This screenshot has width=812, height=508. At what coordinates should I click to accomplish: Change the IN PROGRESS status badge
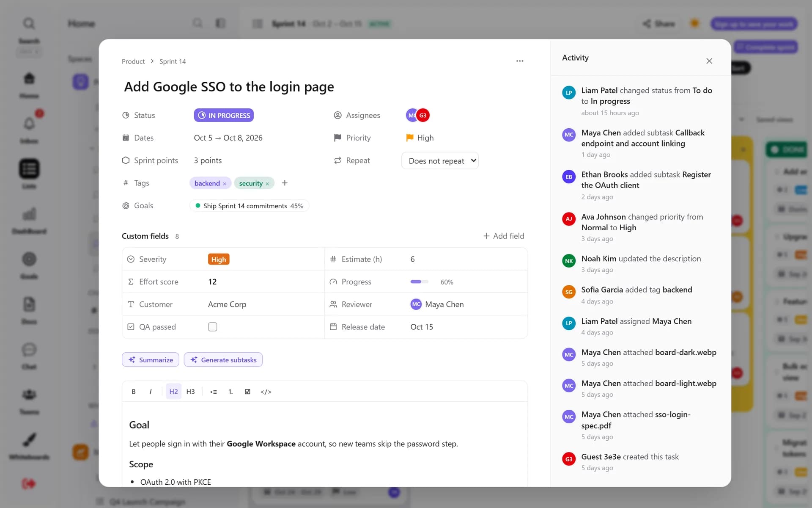[x=224, y=115]
